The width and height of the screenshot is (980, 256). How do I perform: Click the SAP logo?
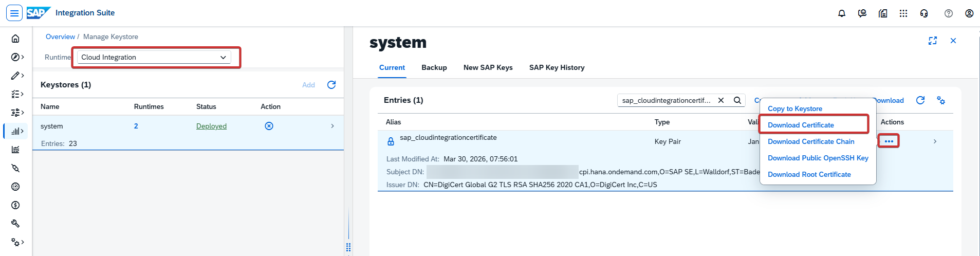coord(39,13)
